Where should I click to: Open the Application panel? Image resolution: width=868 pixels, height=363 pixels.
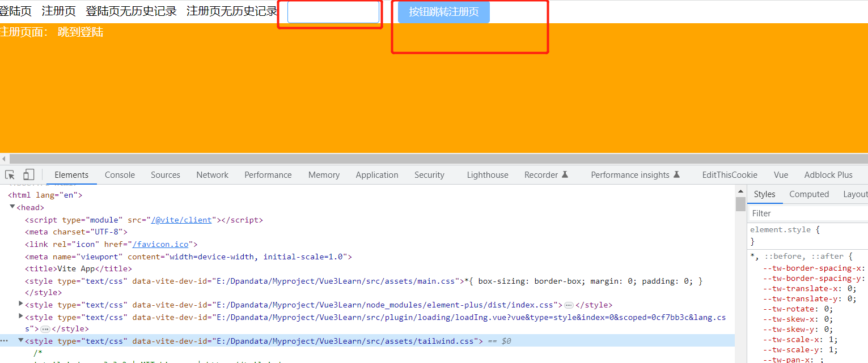pyautogui.click(x=376, y=174)
